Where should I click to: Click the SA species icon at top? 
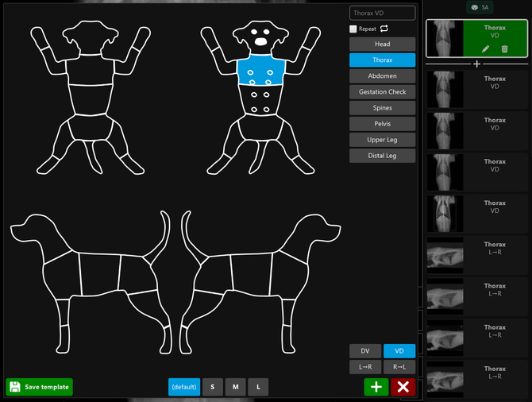pos(480,7)
